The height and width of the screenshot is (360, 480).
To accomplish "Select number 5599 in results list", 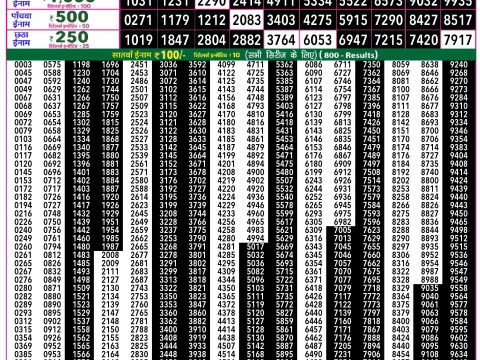I will pos(284,214).
